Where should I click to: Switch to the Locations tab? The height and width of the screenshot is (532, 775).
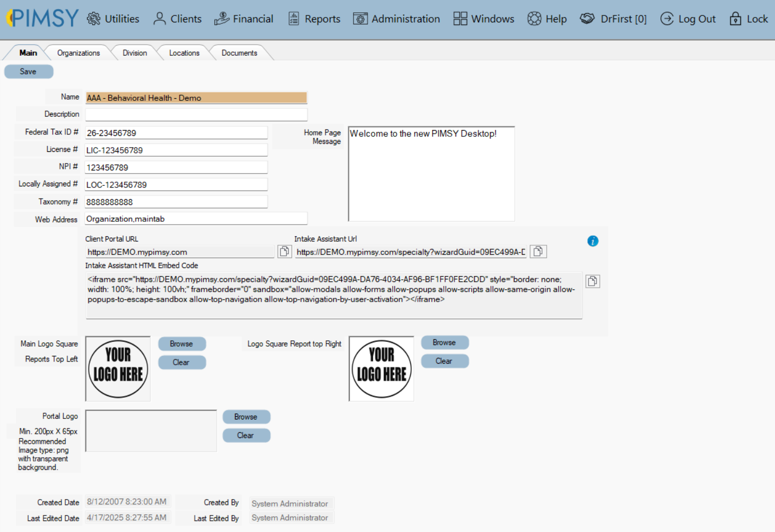click(x=184, y=53)
